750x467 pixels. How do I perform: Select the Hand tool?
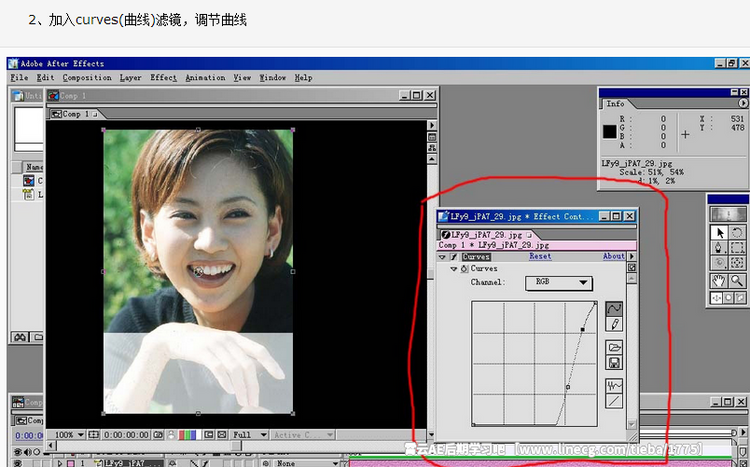pos(719,281)
